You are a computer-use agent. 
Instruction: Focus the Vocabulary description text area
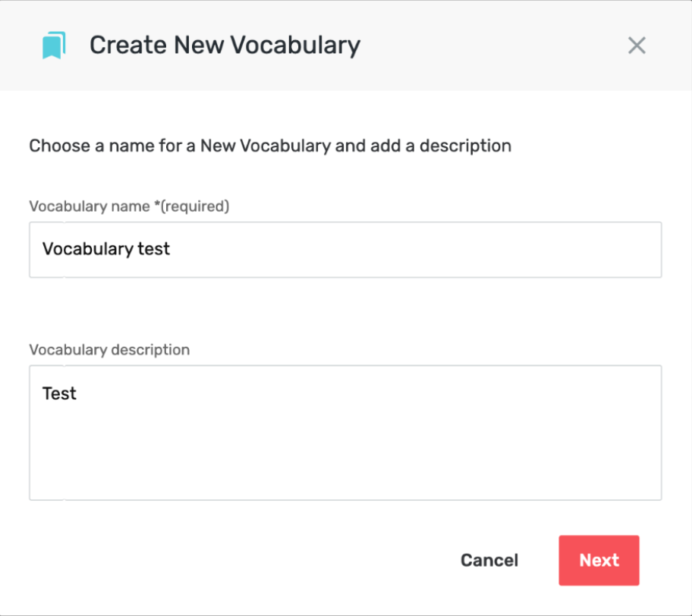point(345,432)
